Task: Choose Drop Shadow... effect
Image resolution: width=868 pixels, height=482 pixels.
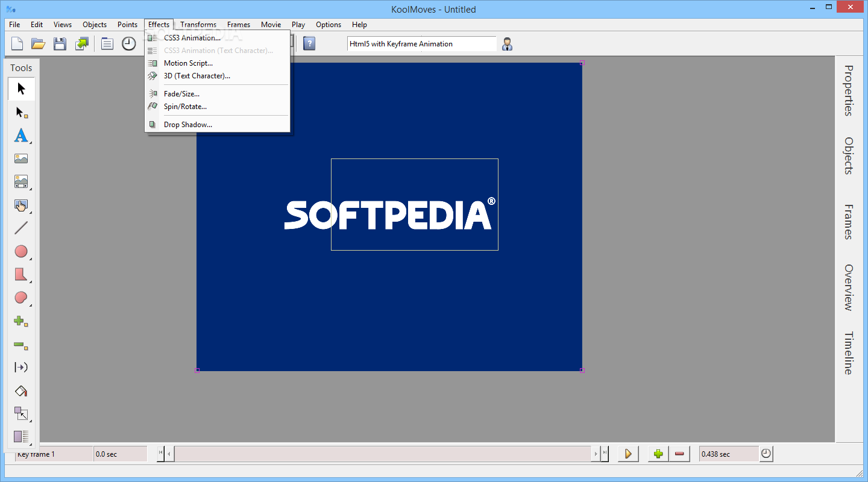Action: click(218, 125)
